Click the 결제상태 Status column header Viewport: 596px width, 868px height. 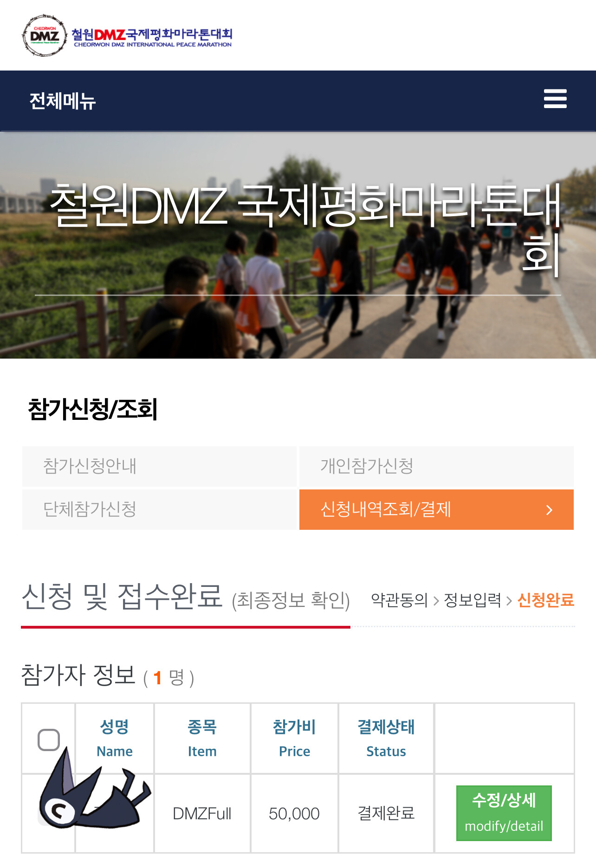(x=386, y=738)
